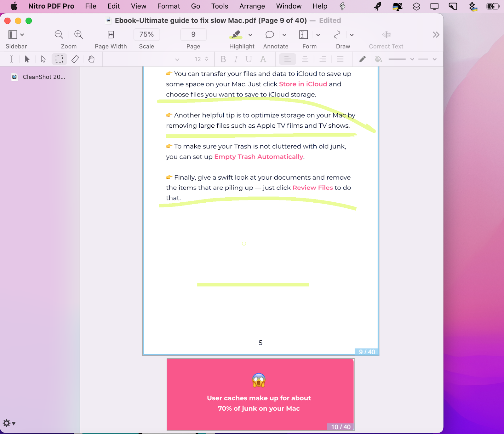
Task: Open the View menu
Action: click(x=139, y=6)
